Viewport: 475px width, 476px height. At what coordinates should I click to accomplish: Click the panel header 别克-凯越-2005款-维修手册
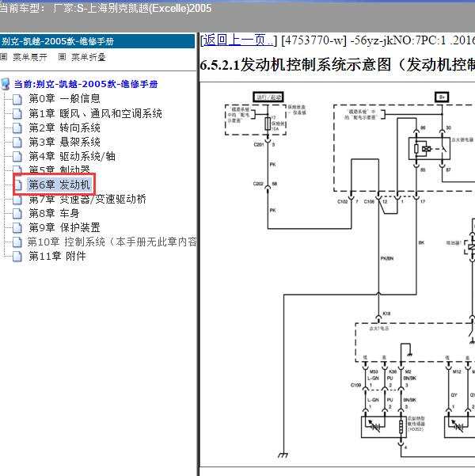(97, 41)
